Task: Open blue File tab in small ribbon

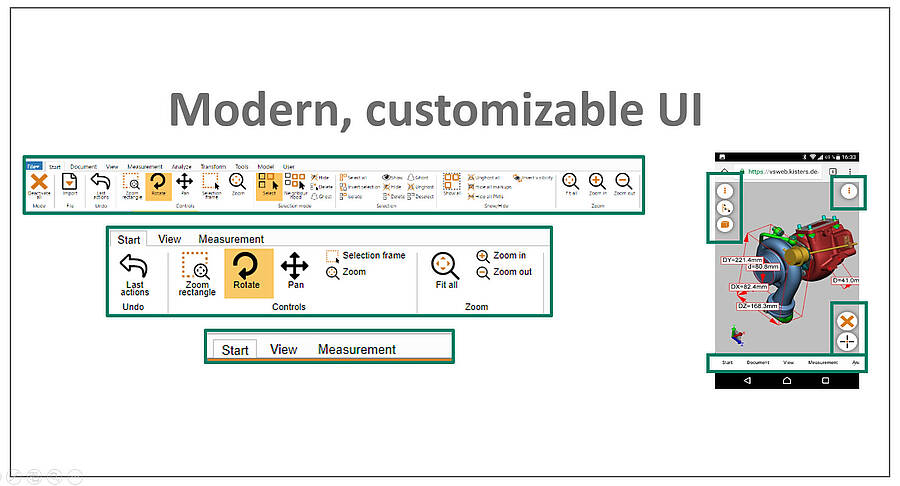Action: point(34,166)
